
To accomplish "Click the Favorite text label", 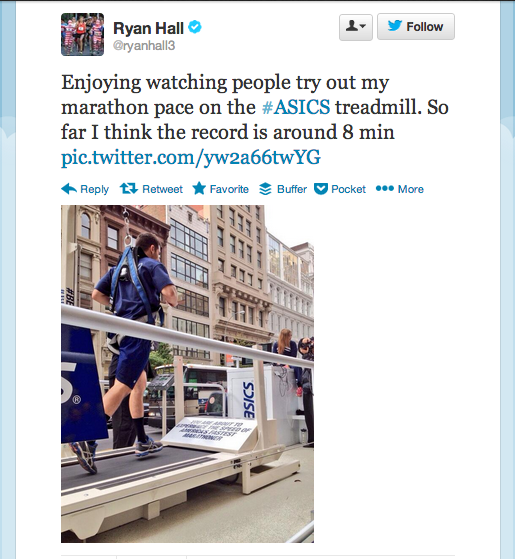I will pyautogui.click(x=229, y=189).
